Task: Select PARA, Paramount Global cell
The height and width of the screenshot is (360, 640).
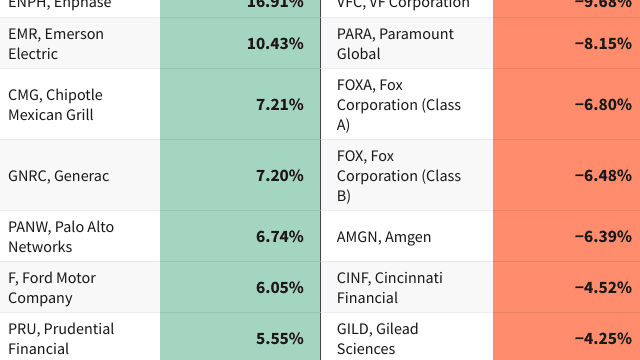Action: click(407, 43)
